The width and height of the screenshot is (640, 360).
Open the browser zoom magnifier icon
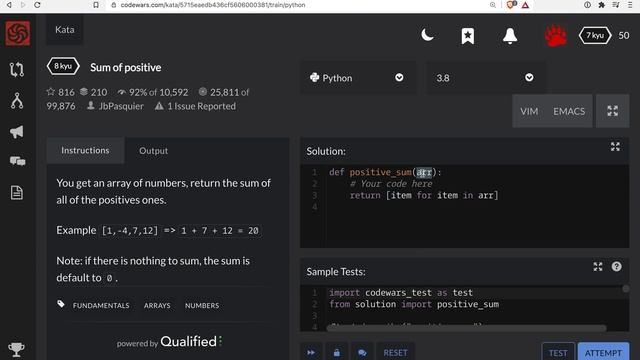[x=493, y=5]
